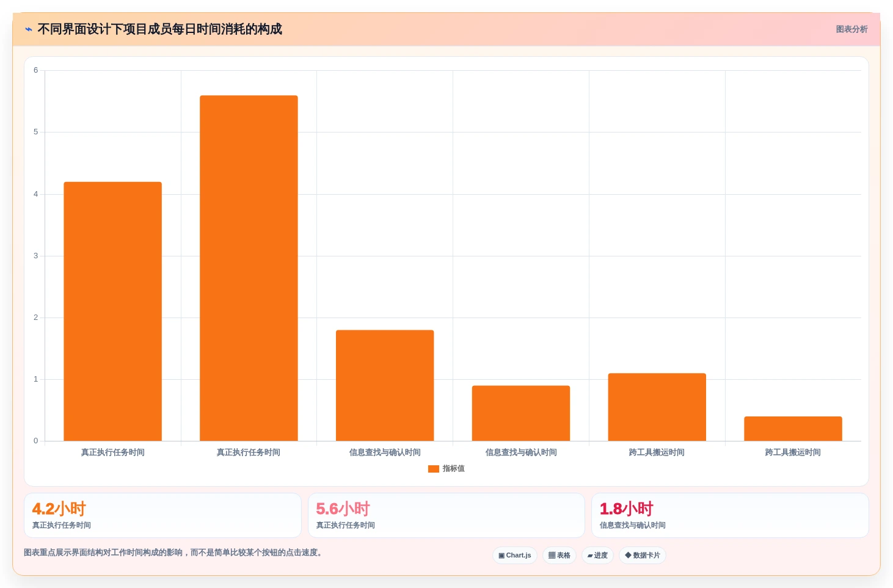Click the bar reaching 1.8 hours

point(385,385)
